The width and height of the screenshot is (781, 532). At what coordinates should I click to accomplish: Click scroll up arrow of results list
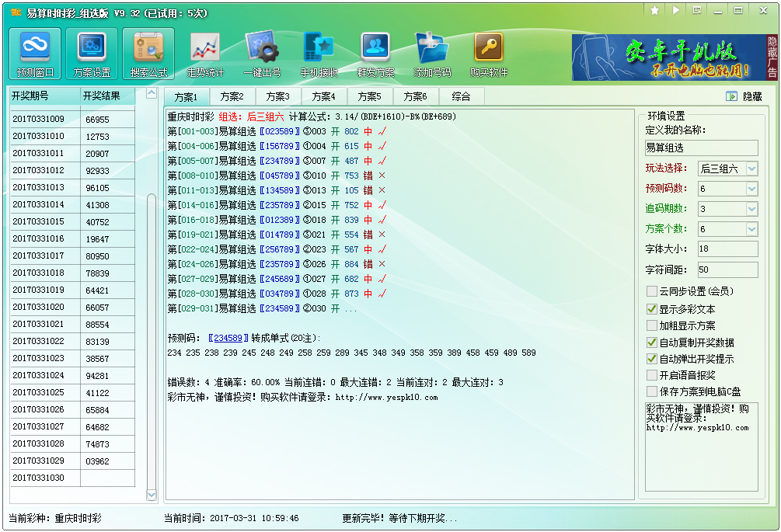pyautogui.click(x=152, y=93)
